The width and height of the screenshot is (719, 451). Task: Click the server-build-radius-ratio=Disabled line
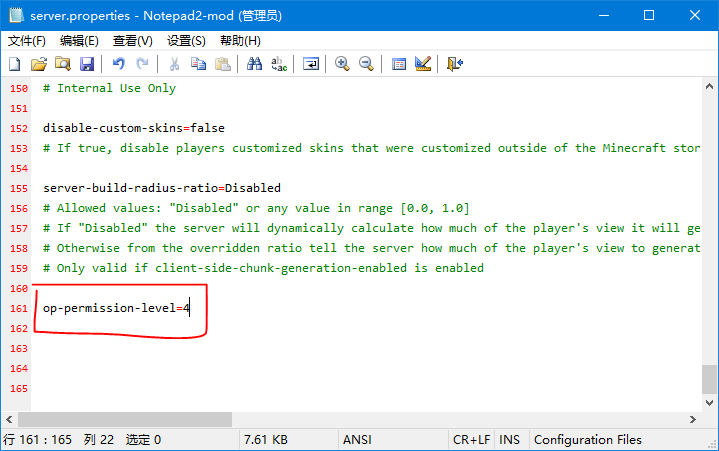(x=162, y=188)
